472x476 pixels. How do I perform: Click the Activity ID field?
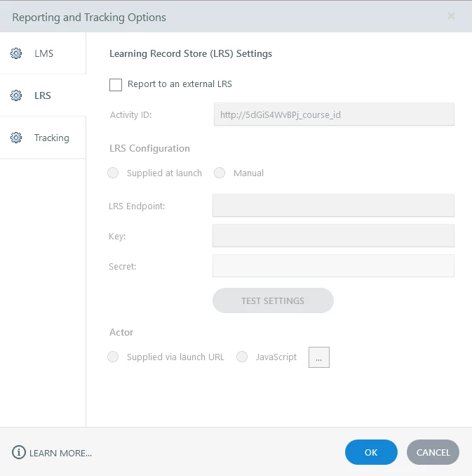click(334, 114)
